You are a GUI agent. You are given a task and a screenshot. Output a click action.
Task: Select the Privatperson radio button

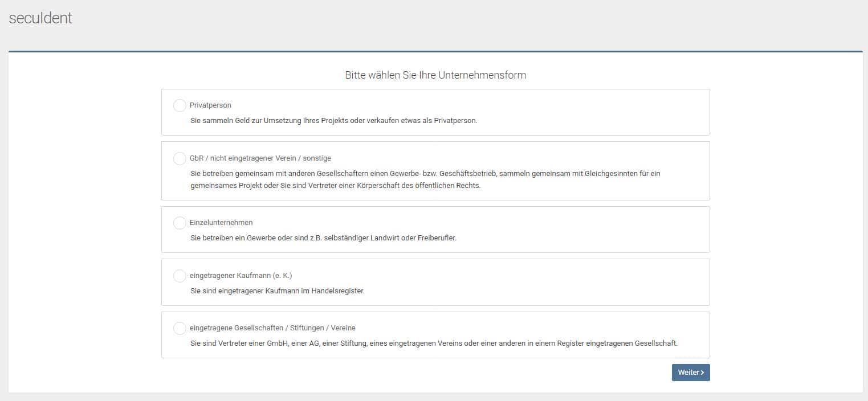tap(180, 105)
